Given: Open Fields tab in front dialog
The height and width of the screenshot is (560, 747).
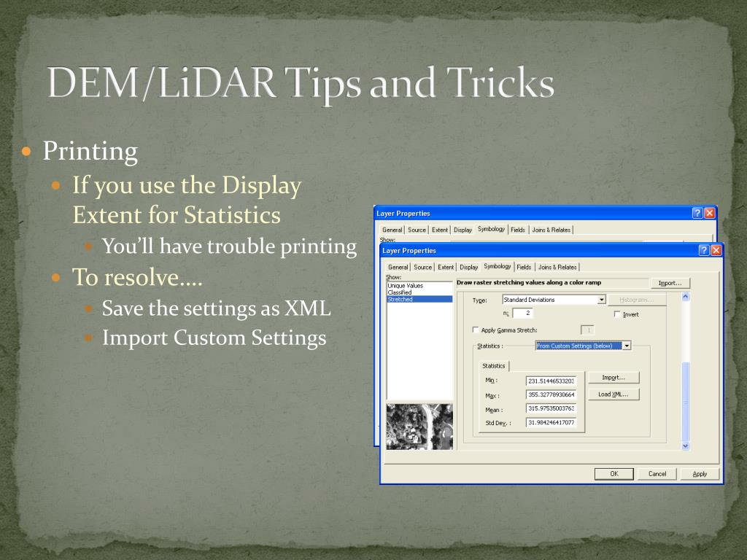Looking at the screenshot, I should click(x=524, y=267).
